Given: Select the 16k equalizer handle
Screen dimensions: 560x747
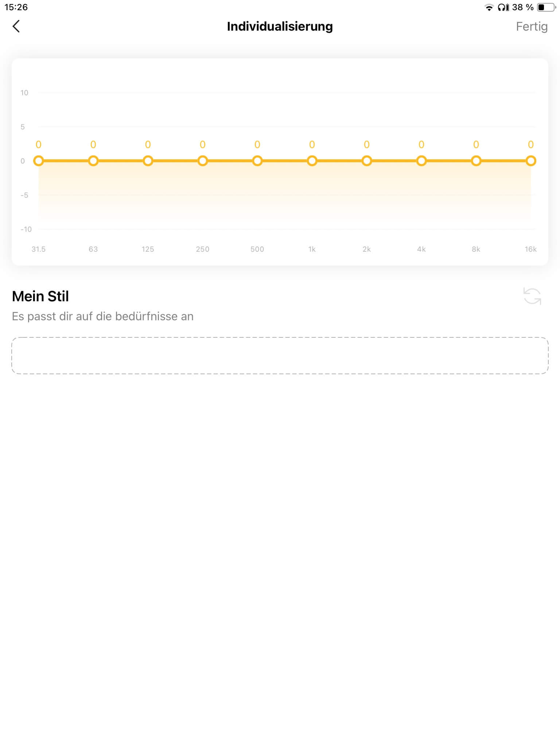Looking at the screenshot, I should coord(531,161).
